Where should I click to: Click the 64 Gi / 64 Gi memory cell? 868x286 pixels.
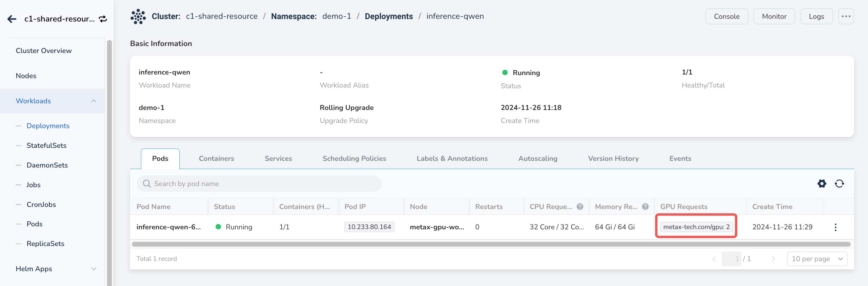[x=615, y=227]
